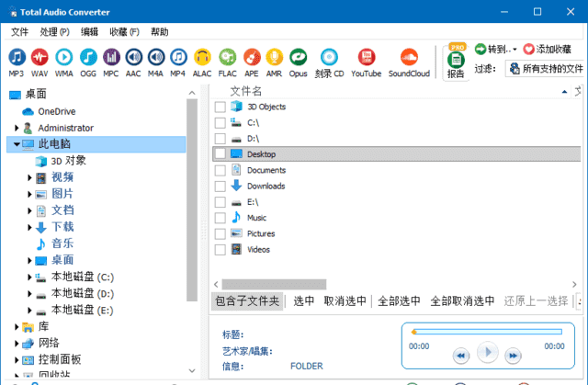Click 添加收藏 to add favorite

[548, 49]
